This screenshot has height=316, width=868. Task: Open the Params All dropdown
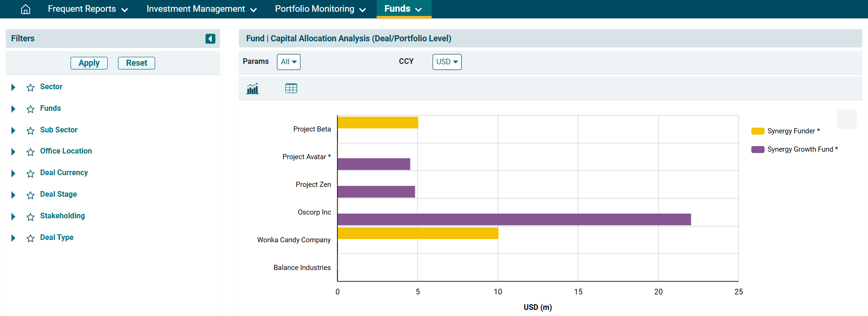288,62
